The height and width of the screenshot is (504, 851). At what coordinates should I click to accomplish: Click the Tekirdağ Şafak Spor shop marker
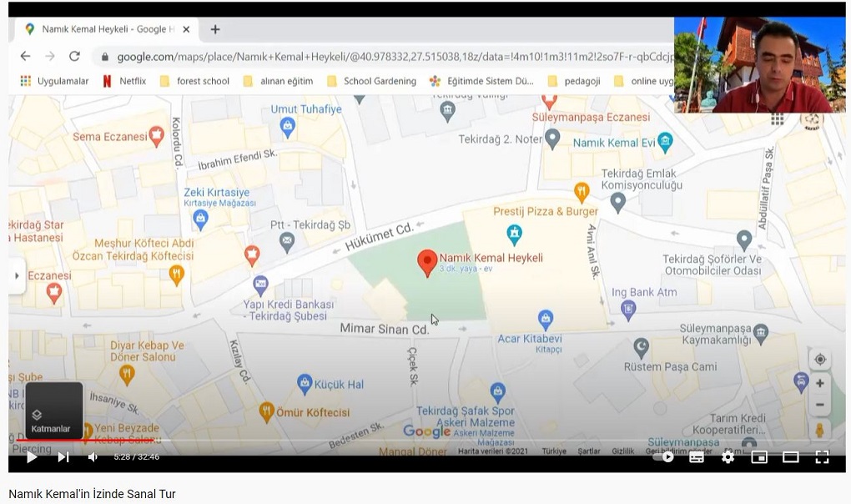pyautogui.click(x=498, y=392)
